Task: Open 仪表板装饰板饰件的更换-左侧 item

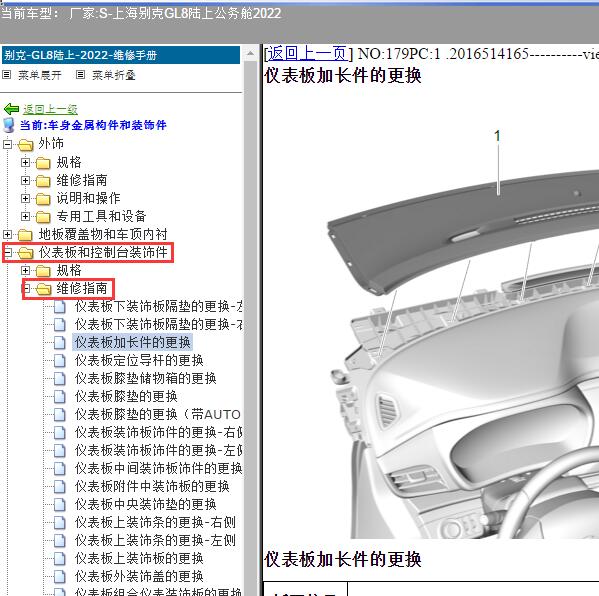Action: (x=158, y=450)
